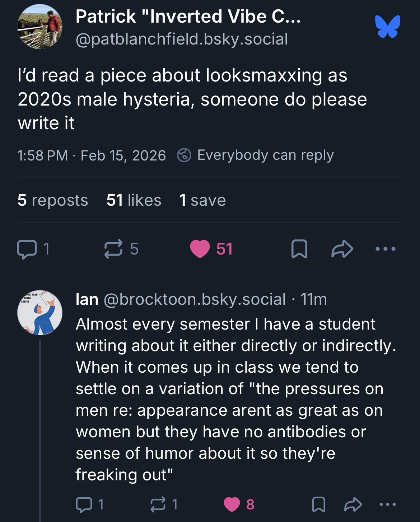
Task: Open Ian's profile avatar
Action: click(x=40, y=313)
